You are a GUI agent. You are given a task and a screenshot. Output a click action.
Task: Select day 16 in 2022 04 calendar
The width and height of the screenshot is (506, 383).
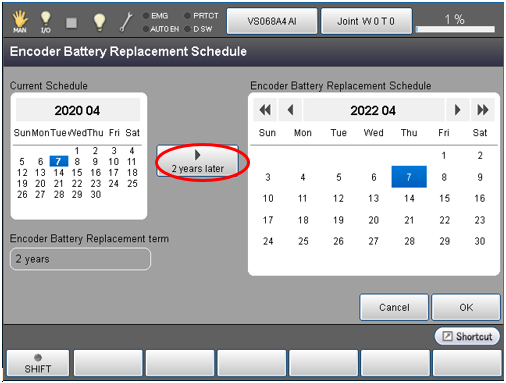480,198
